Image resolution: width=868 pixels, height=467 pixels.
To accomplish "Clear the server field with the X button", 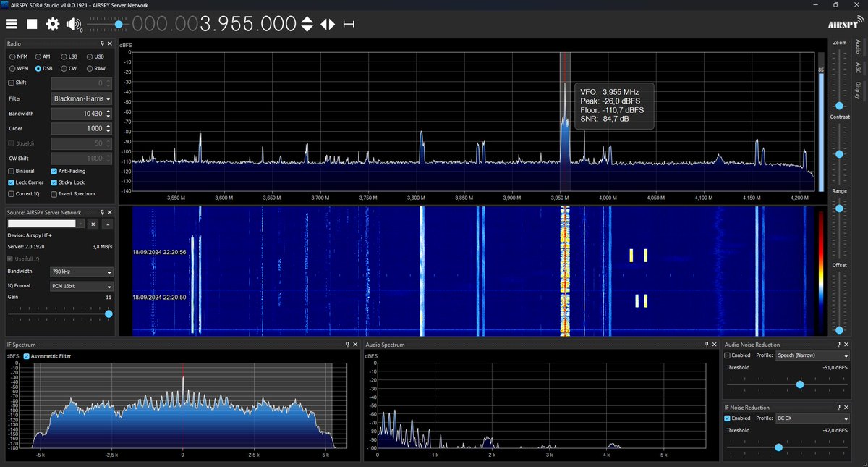I will 93,224.
